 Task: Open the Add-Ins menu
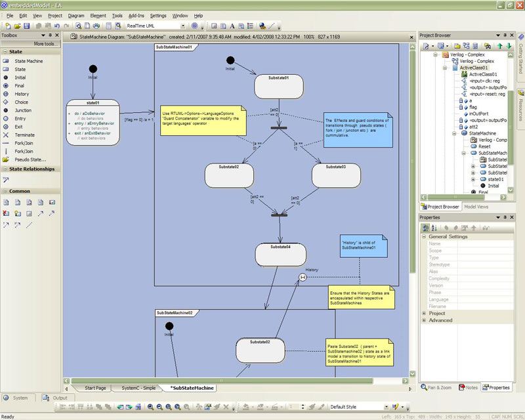[136, 16]
